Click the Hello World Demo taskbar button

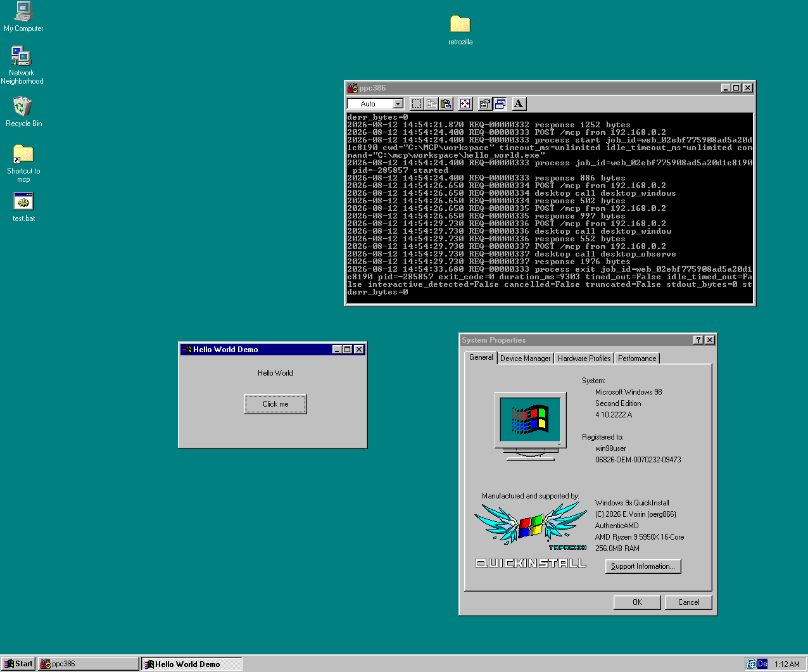tap(191, 664)
